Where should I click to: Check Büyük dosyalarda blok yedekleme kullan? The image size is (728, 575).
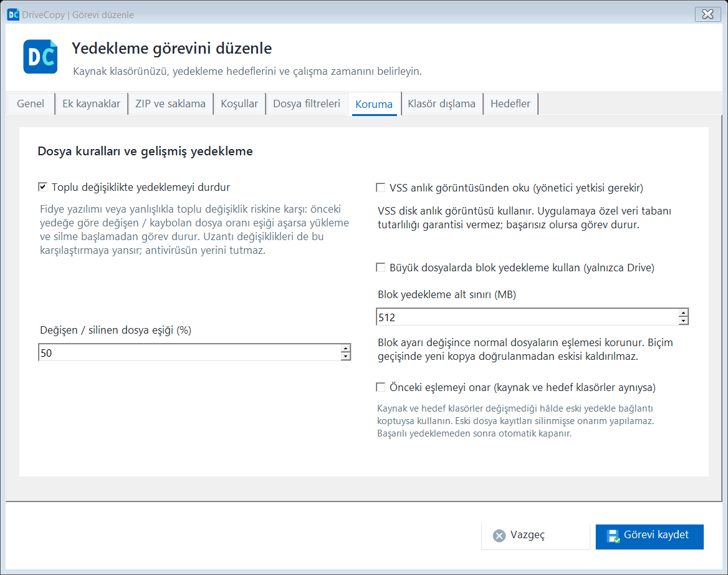pos(380,268)
